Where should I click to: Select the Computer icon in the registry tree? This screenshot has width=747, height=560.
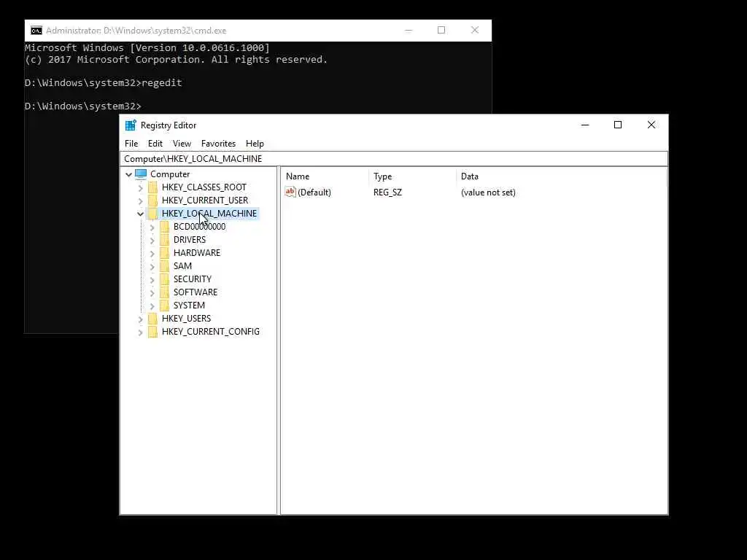(141, 174)
